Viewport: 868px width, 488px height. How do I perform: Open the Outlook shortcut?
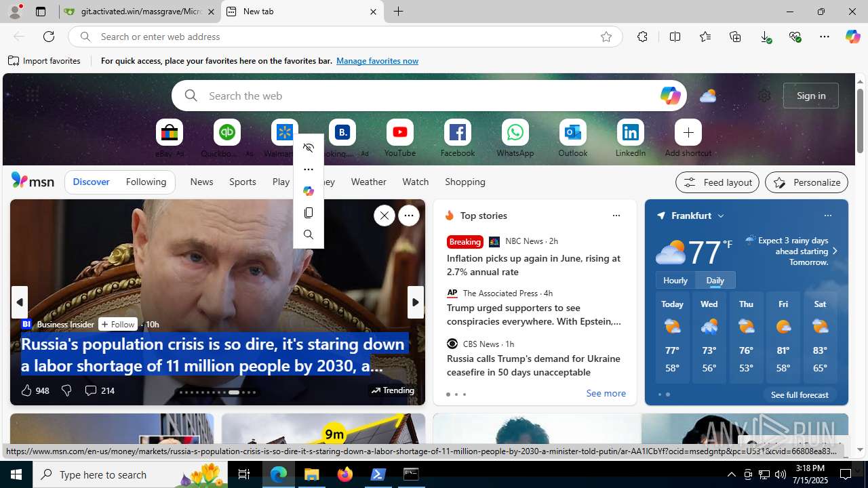(573, 132)
